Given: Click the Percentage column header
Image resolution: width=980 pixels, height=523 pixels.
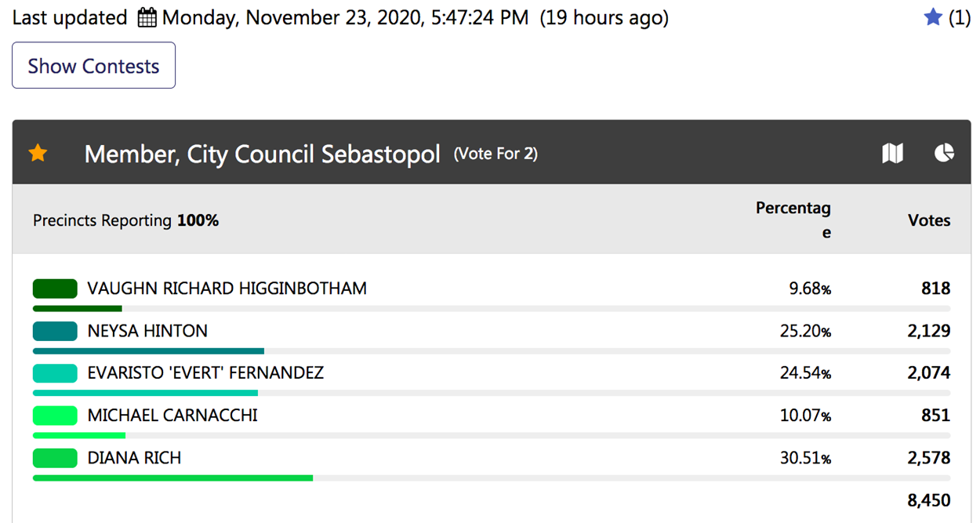Looking at the screenshot, I should [793, 220].
